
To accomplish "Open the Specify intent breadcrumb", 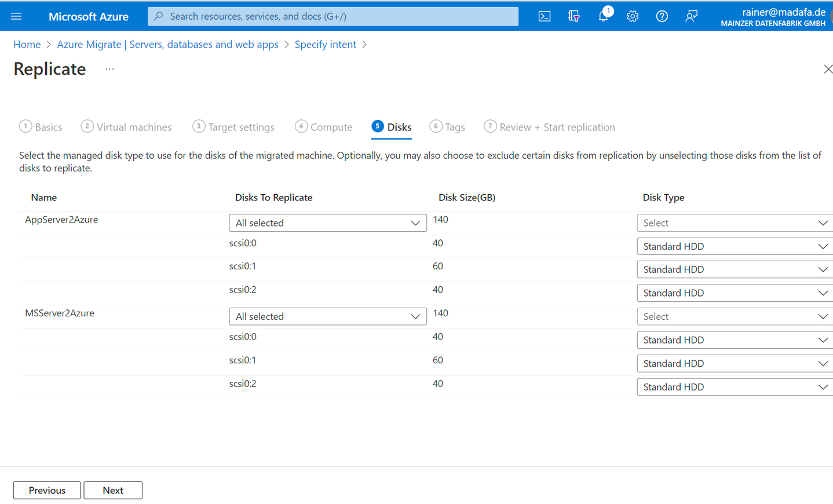I will point(326,45).
